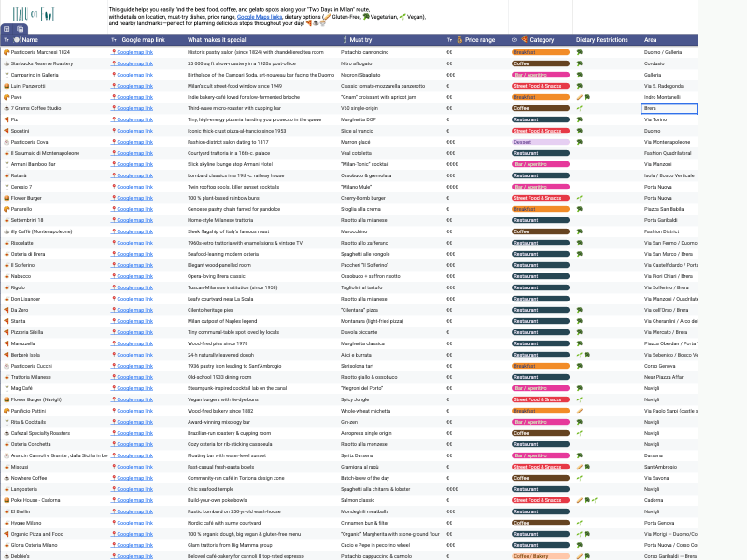Viewport: 747px width, 560px height.
Task: Click the filter icon in the Price range header
Action: tap(449, 40)
